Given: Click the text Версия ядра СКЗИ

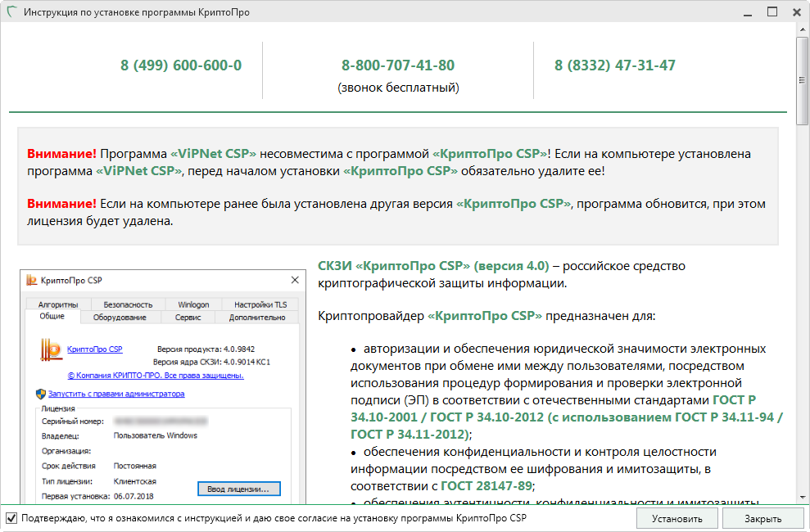Looking at the screenshot, I should click(x=188, y=363).
